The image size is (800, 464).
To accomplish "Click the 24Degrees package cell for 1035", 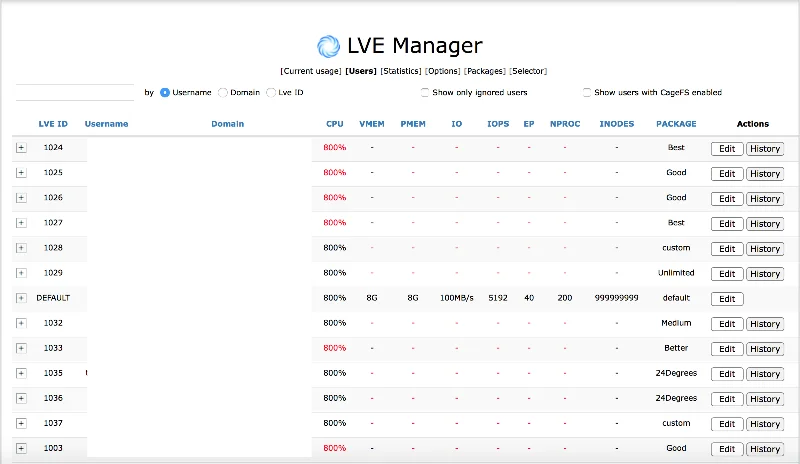I will pos(676,373).
